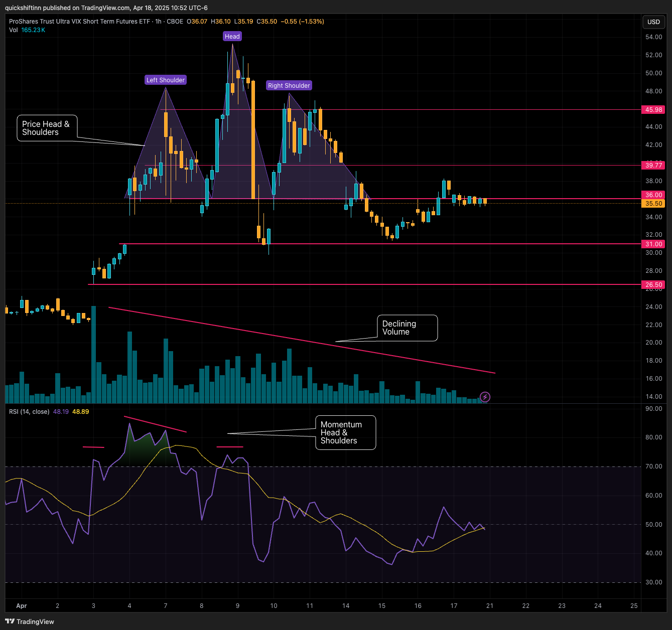The width and height of the screenshot is (672, 630).
Task: Click the 31.00 price level label
Action: click(x=653, y=244)
